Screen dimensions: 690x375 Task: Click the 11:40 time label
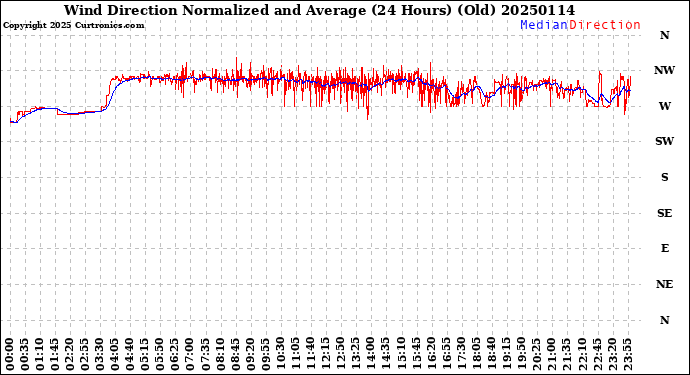pyautogui.click(x=310, y=354)
